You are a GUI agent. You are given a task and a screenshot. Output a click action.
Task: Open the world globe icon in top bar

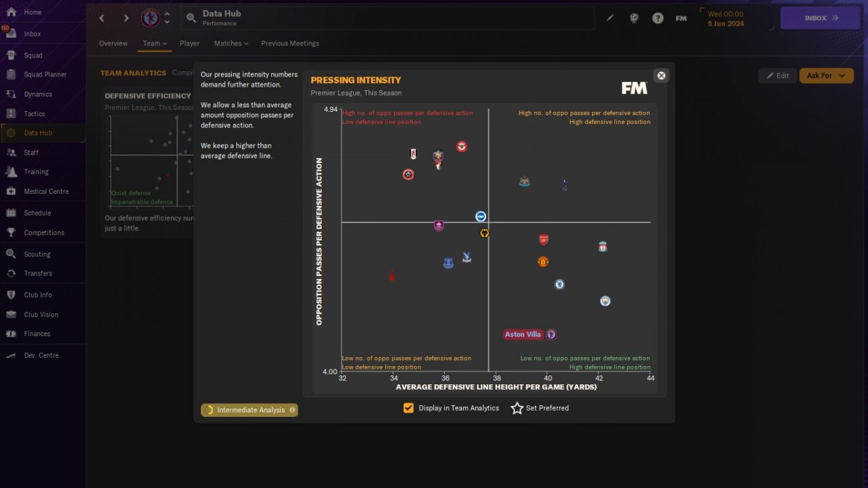pos(634,18)
